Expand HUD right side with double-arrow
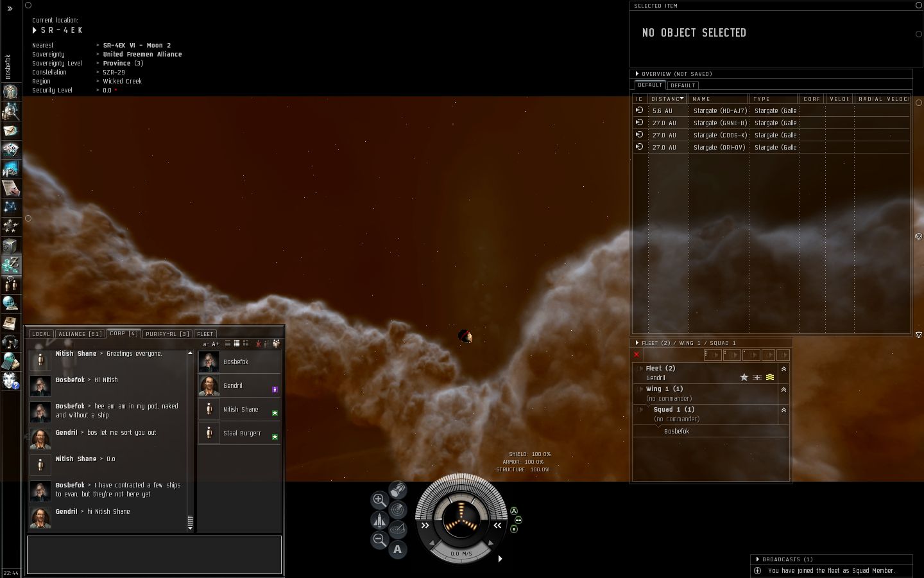Screen dimensions: 924x578 [x=497, y=525]
